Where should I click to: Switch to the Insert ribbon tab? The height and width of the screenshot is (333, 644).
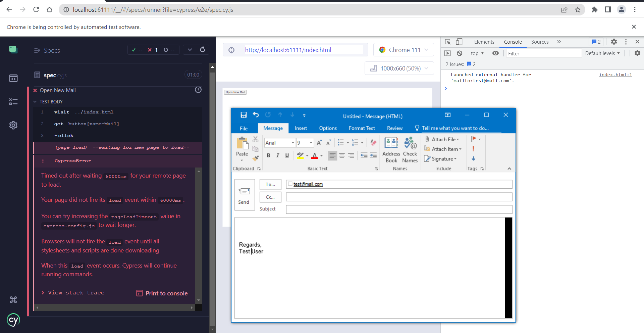(x=301, y=128)
